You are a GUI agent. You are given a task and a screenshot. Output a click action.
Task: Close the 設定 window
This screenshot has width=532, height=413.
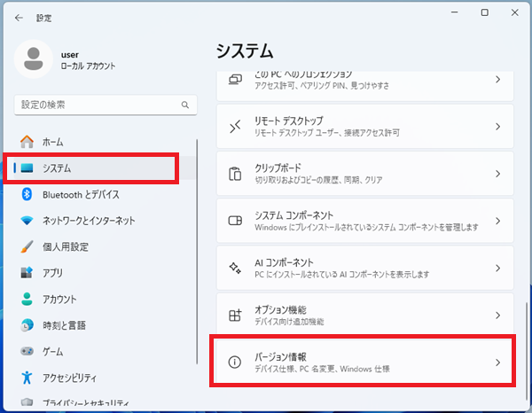point(514,12)
